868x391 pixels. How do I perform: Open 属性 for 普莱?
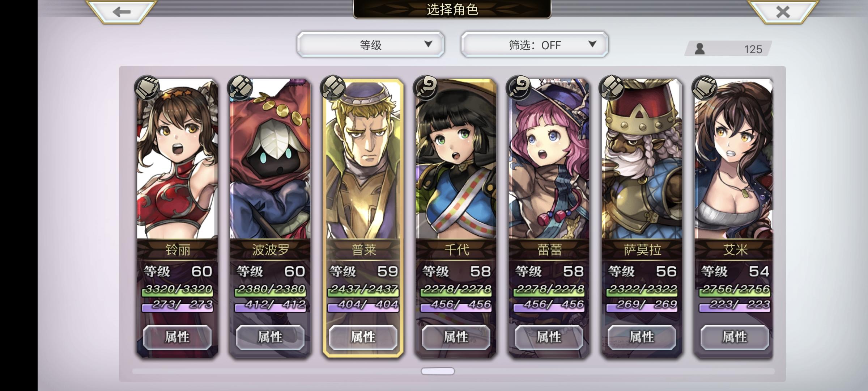(x=363, y=337)
